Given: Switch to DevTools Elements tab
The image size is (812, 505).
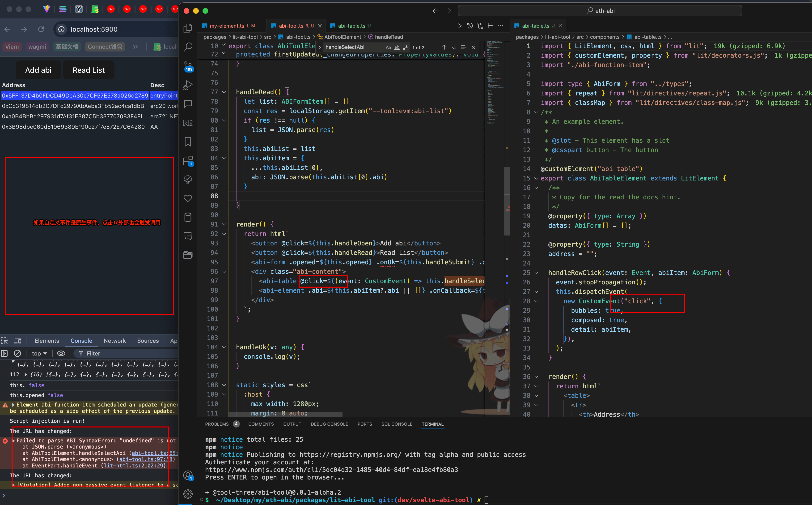Looking at the screenshot, I should [47, 341].
